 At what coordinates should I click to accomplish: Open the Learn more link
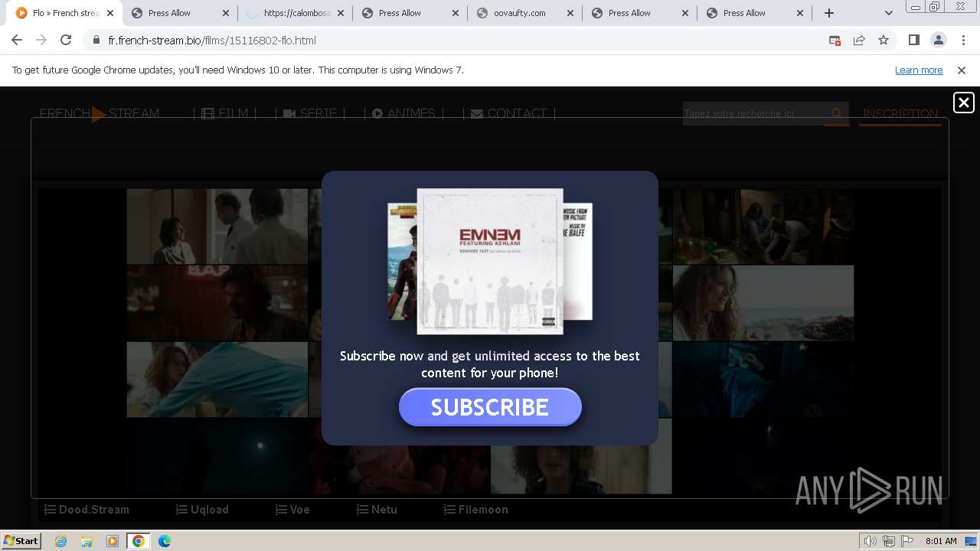919,70
